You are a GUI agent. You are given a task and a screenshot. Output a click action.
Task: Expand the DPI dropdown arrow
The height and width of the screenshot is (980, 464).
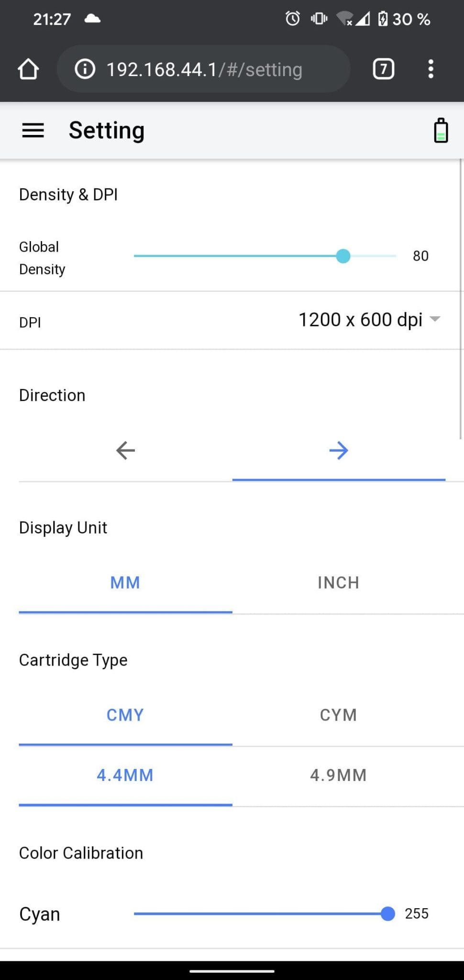(435, 319)
